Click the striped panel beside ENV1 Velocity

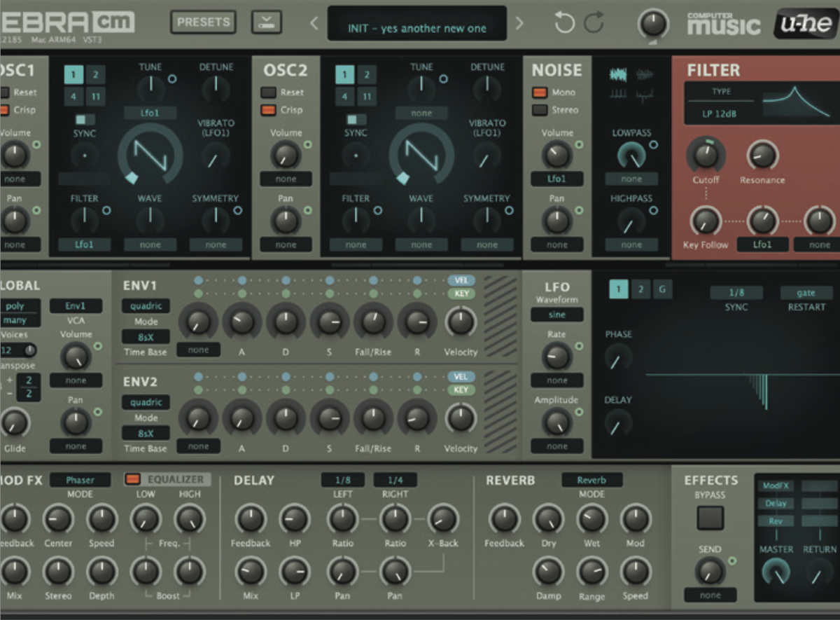point(500,315)
